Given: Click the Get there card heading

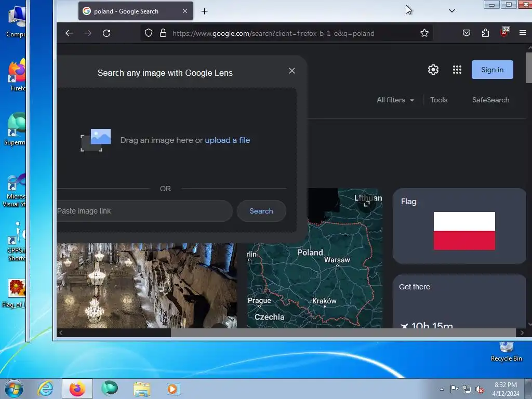Looking at the screenshot, I should tap(414, 287).
